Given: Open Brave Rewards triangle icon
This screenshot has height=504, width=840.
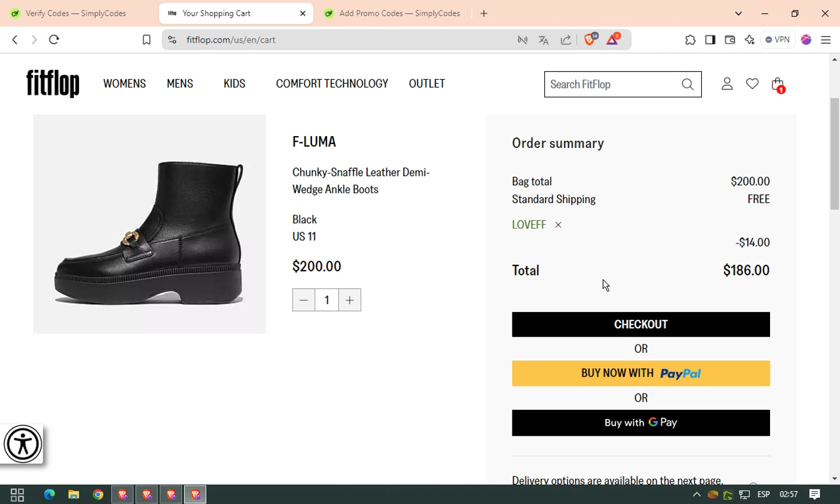Looking at the screenshot, I should 613,39.
